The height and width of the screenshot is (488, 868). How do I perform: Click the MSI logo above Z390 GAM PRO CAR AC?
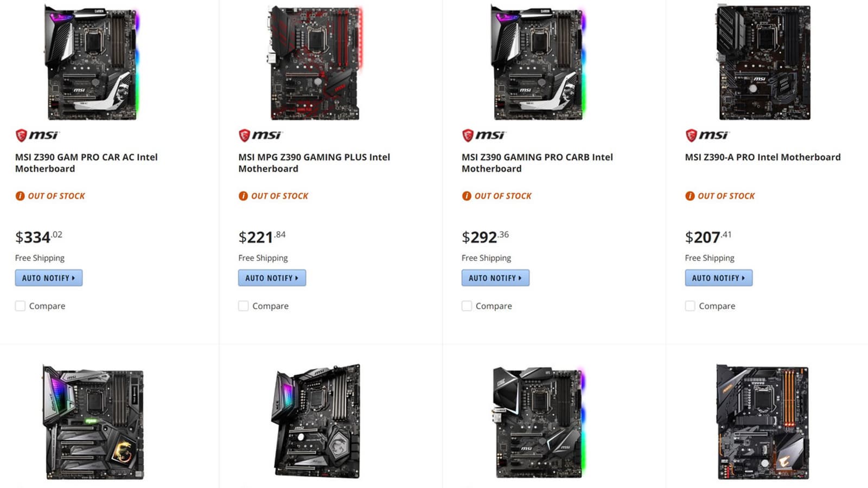[37, 135]
